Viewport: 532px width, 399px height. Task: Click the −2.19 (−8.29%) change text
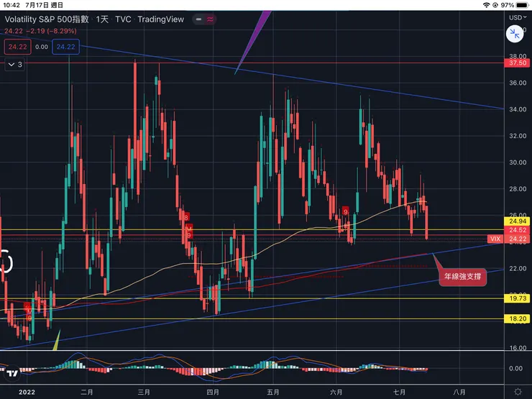pyautogui.click(x=51, y=31)
